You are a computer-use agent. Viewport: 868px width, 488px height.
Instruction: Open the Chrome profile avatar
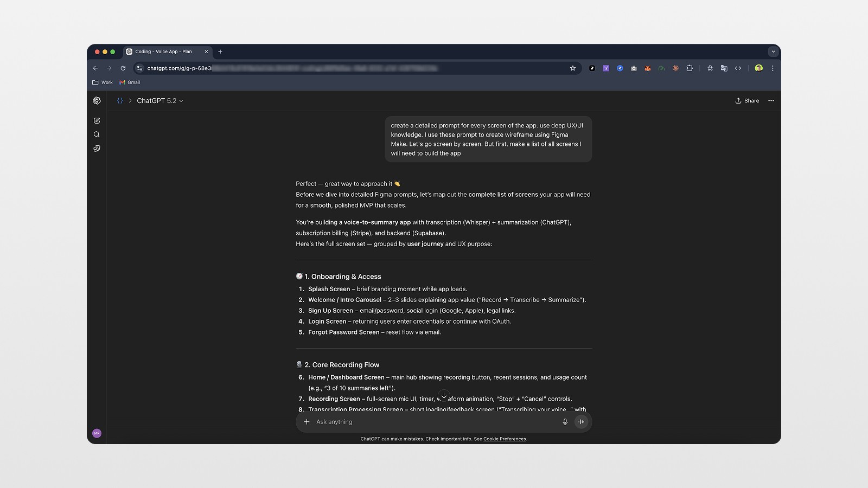click(x=759, y=68)
